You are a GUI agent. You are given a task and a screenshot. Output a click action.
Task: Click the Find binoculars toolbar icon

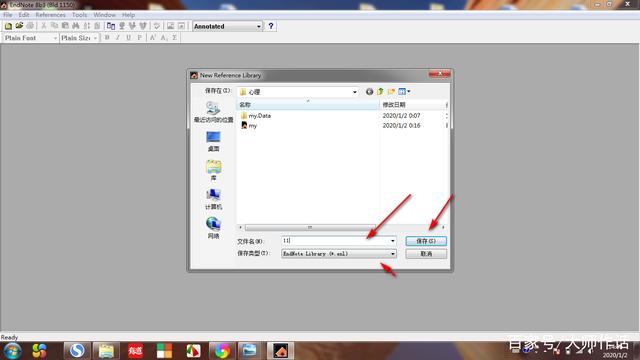coord(76,26)
